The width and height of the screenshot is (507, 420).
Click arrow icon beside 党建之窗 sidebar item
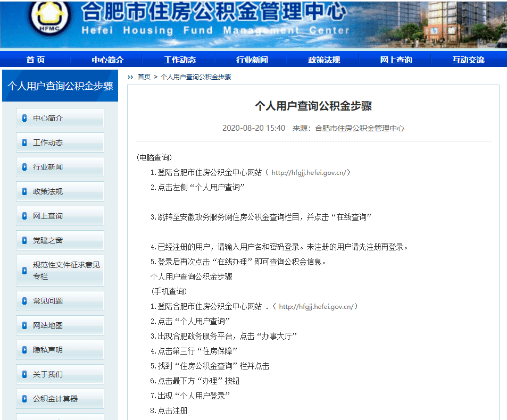pyautogui.click(x=24, y=240)
